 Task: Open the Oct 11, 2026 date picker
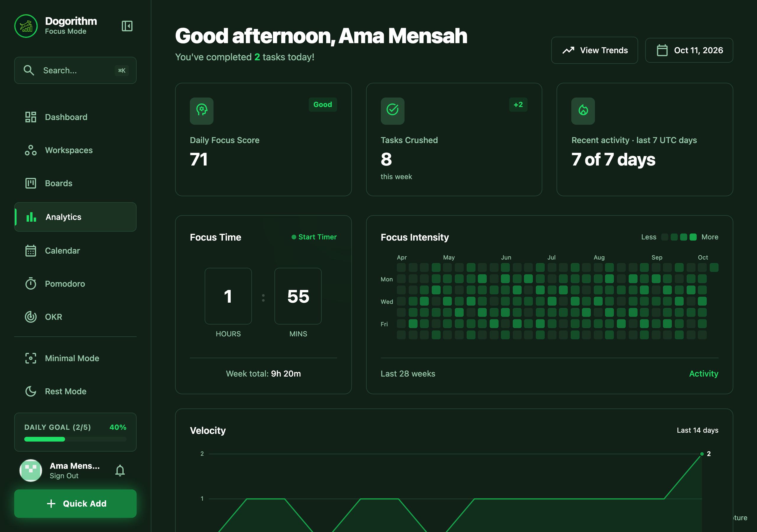point(689,50)
